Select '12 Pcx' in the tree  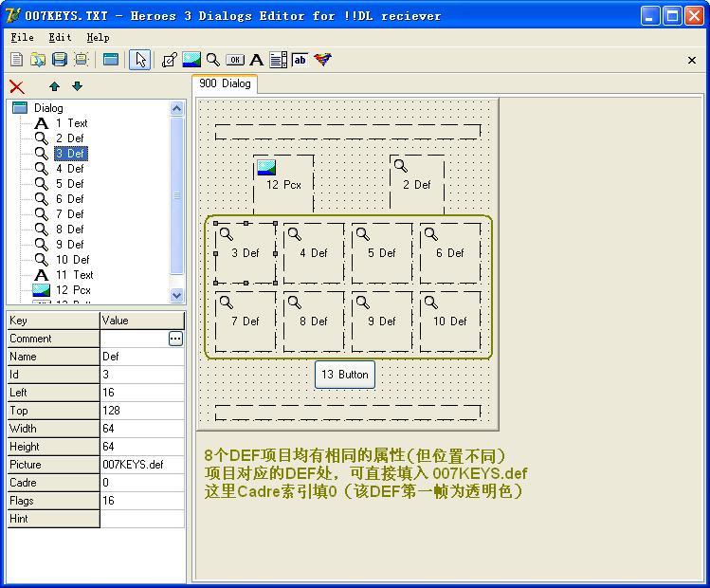pos(73,290)
